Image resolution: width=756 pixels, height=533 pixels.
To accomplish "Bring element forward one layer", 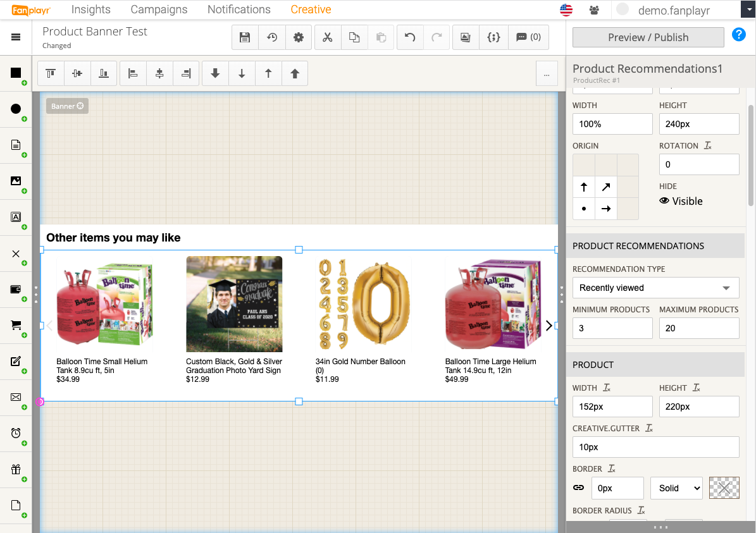I will tap(268, 73).
